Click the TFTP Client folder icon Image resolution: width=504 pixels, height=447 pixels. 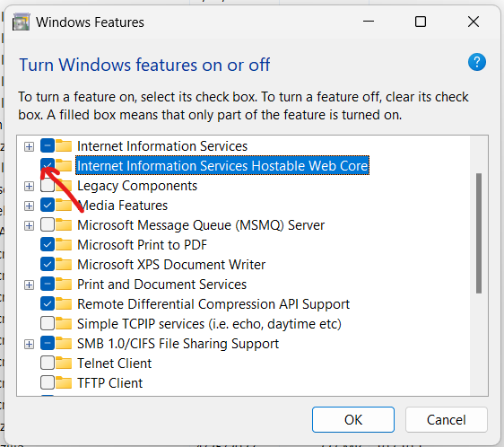tap(64, 383)
